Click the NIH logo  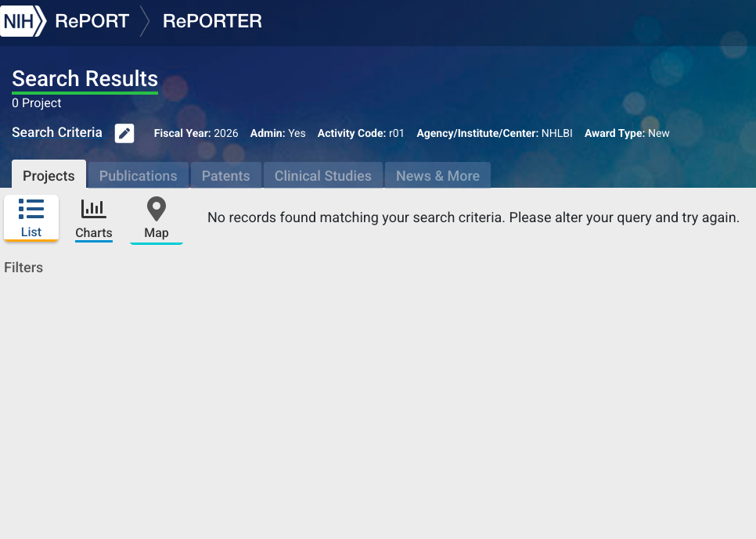click(x=22, y=21)
